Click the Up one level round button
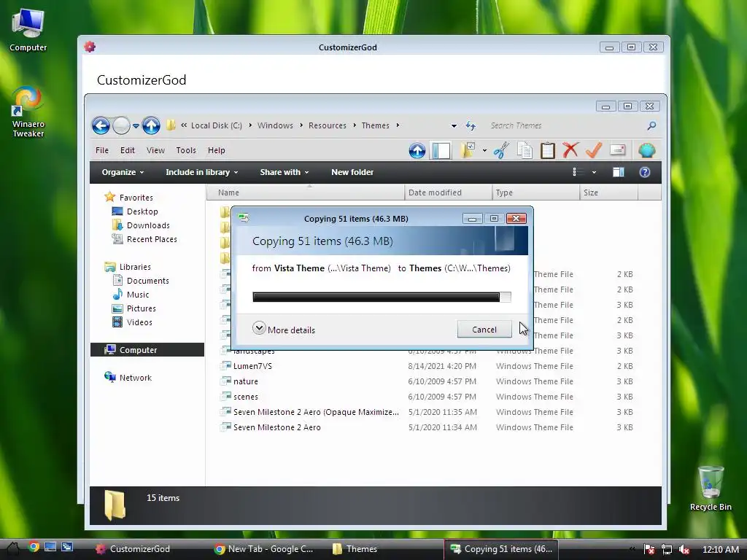This screenshot has width=747, height=560. click(x=151, y=125)
